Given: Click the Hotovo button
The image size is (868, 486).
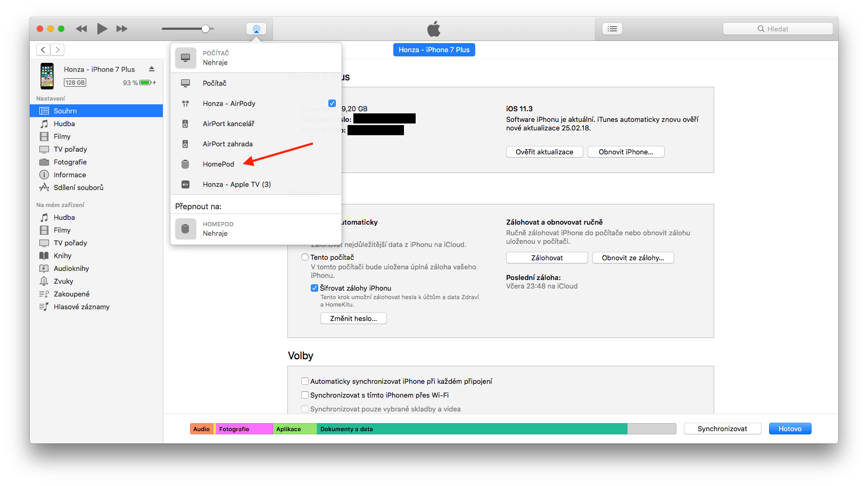Looking at the screenshot, I should [790, 429].
